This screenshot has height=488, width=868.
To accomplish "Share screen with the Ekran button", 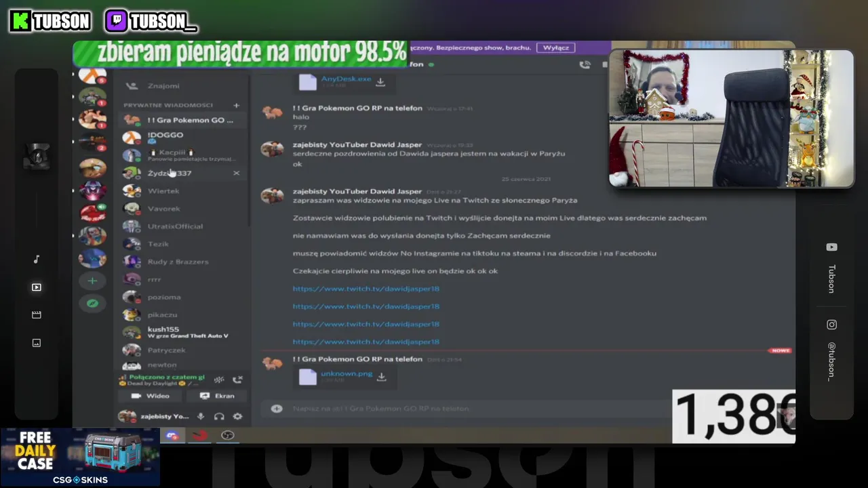I will [x=216, y=396].
